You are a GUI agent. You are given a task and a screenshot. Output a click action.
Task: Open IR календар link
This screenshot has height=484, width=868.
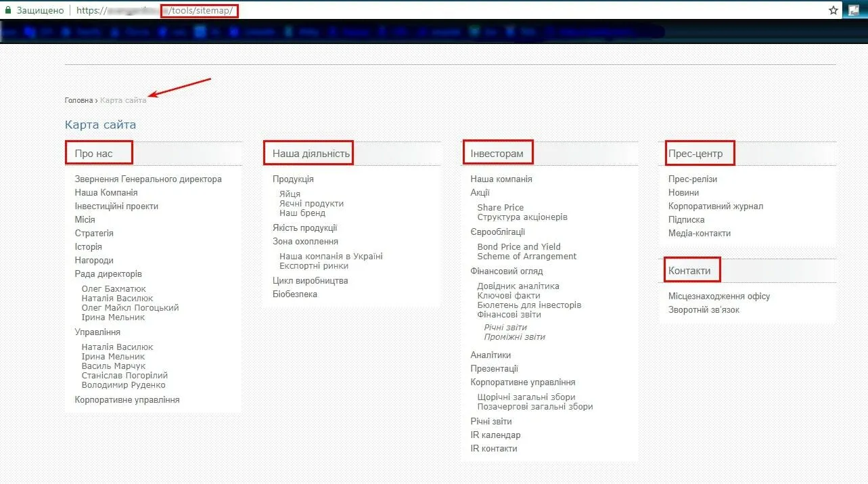(x=496, y=435)
